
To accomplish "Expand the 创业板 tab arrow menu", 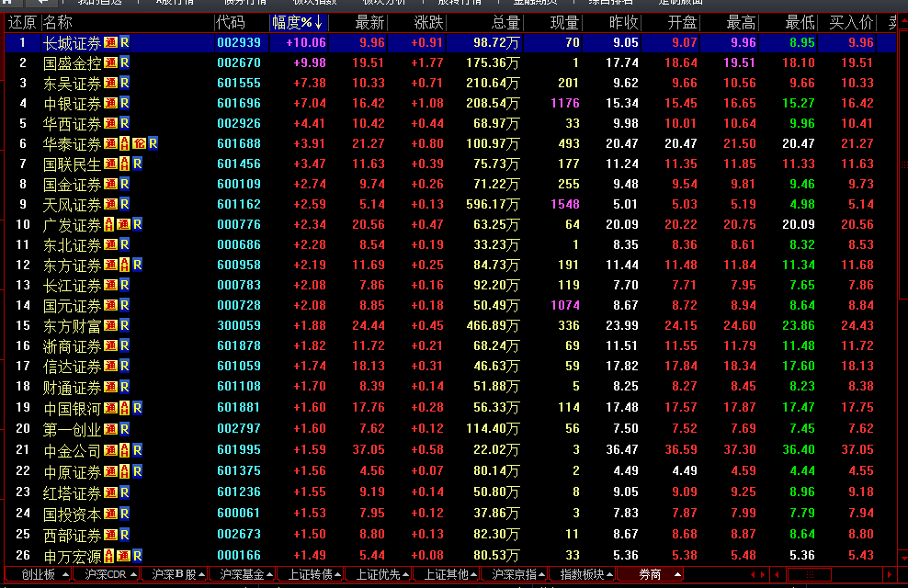I will pyautogui.click(x=65, y=575).
